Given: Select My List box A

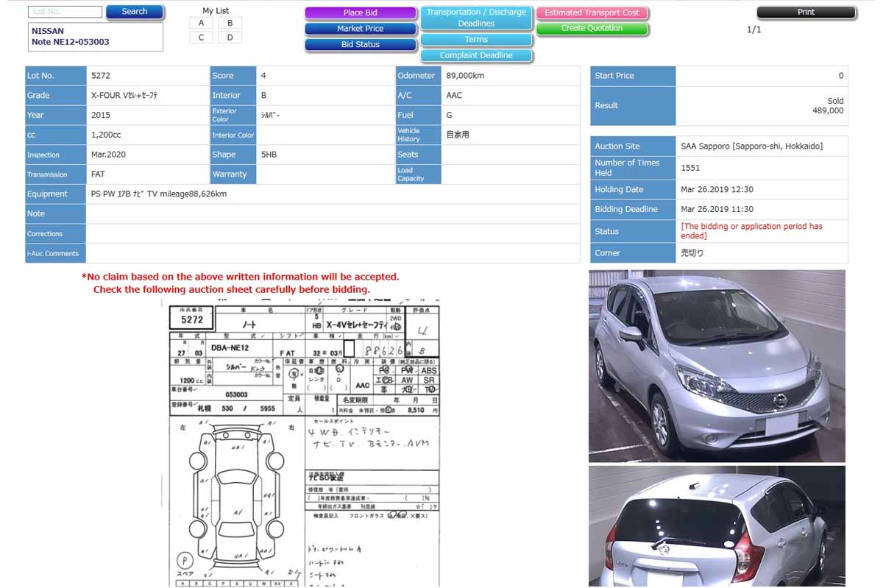Looking at the screenshot, I should click(x=201, y=23).
